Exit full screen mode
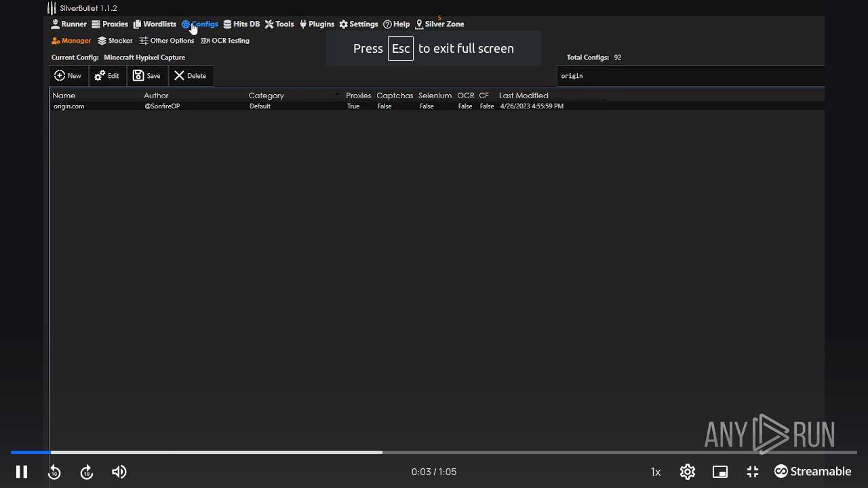 753,472
